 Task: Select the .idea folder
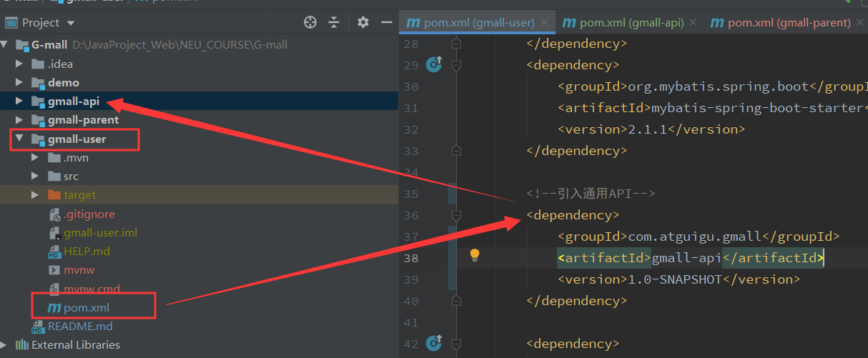coord(61,64)
